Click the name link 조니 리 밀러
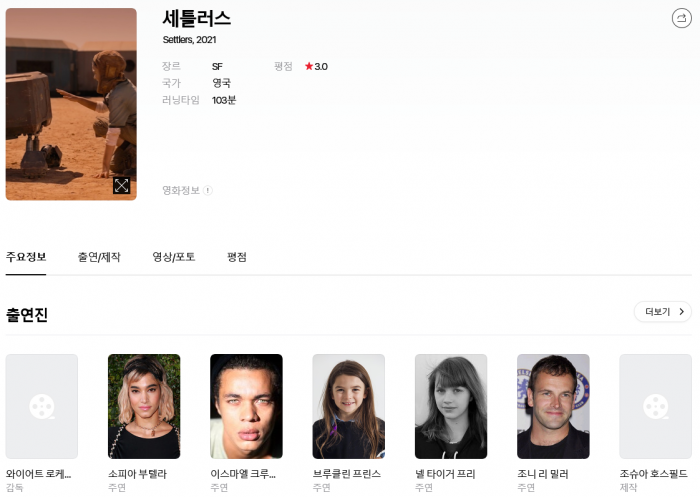The width and height of the screenshot is (700, 497). tap(542, 474)
